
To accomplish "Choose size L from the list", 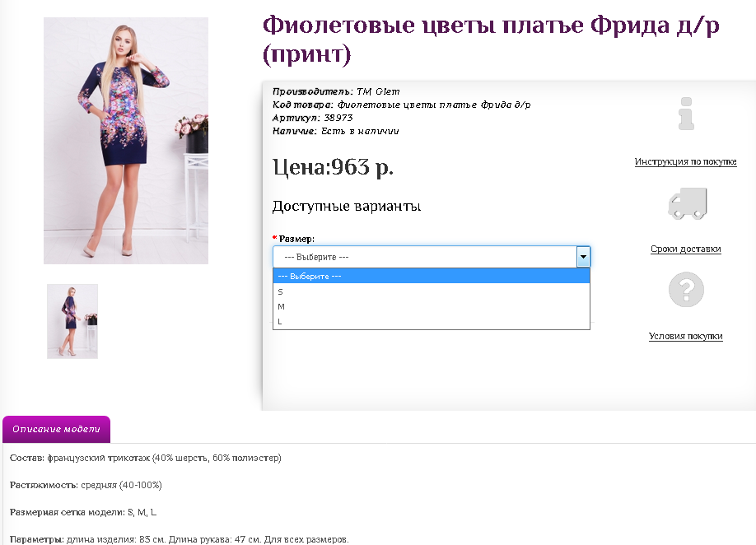I will click(x=432, y=321).
